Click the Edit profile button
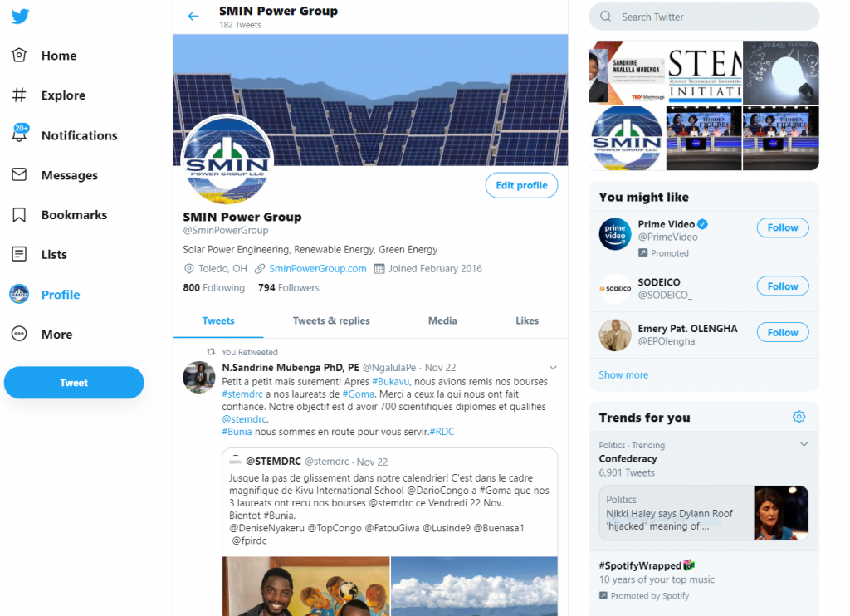 tap(521, 185)
